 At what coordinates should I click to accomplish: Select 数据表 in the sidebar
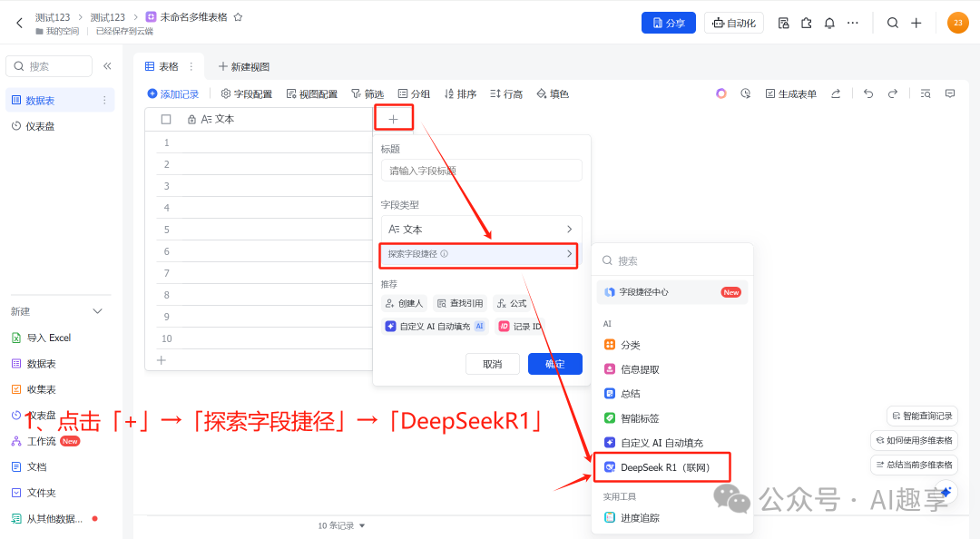point(60,100)
